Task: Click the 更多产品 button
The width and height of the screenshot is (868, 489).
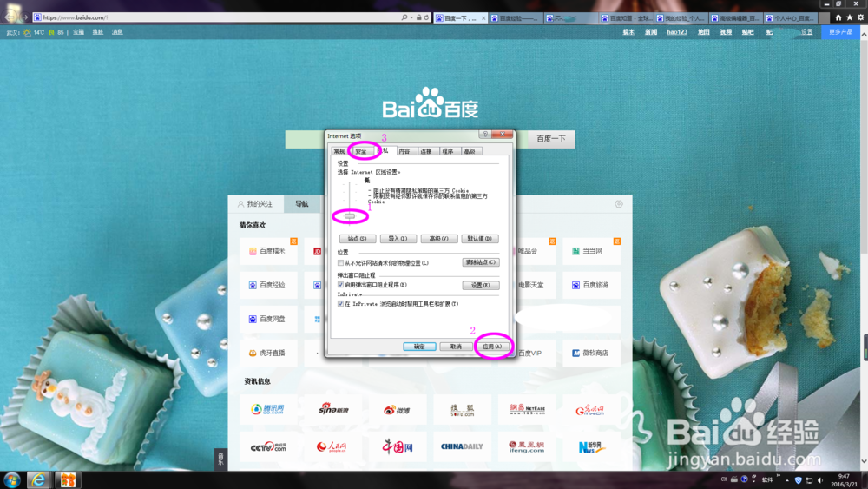Action: [x=840, y=32]
